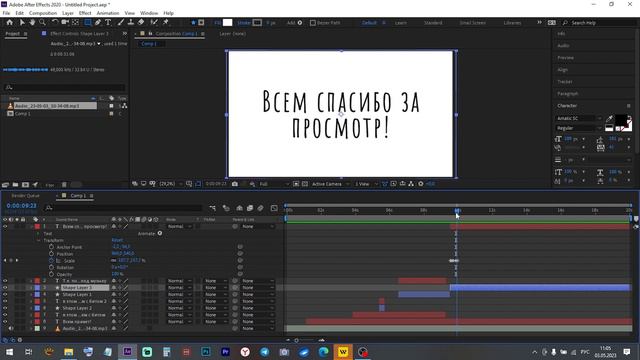Toggle visibility of Shape Layer 2
Image resolution: width=640 pixels, height=360 pixels.
(x=5, y=308)
